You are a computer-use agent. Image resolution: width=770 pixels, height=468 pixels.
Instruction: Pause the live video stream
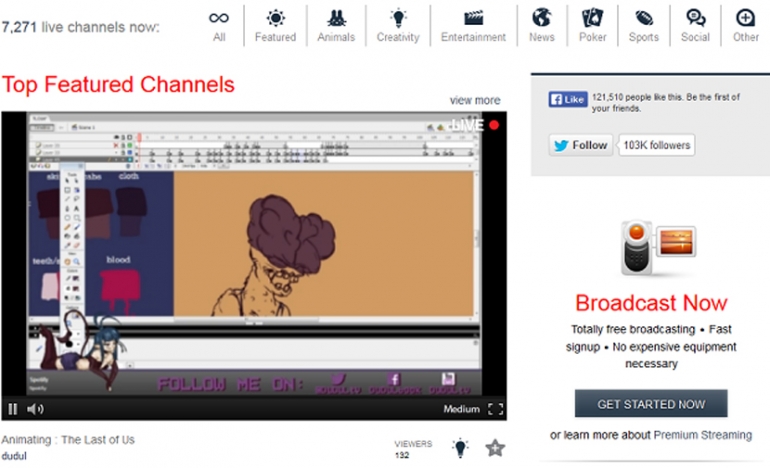coord(13,409)
